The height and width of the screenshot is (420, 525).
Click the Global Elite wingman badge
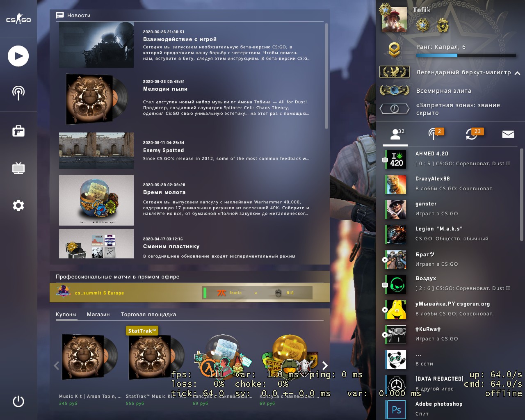pos(395,90)
